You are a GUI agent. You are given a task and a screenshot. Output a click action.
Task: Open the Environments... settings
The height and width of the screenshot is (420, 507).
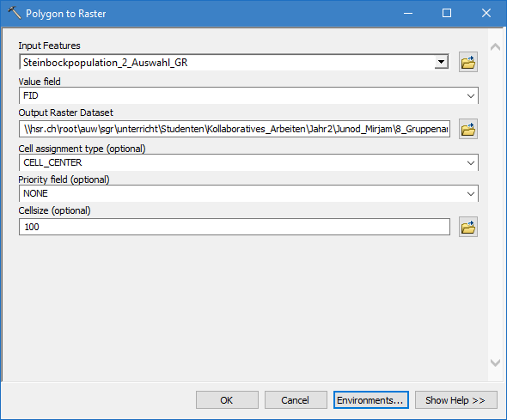tap(371, 400)
